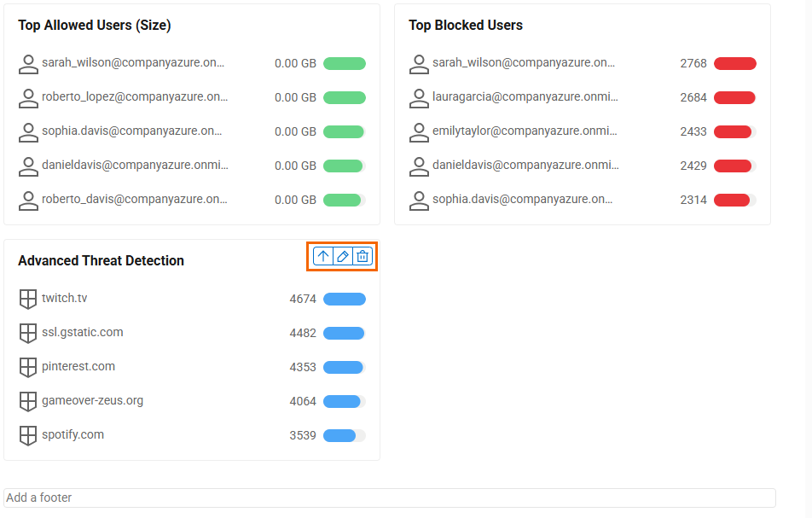Click the user icon beside emilytaylor in Top Blocked Users
The width and height of the screenshot is (812, 518).
point(419,131)
